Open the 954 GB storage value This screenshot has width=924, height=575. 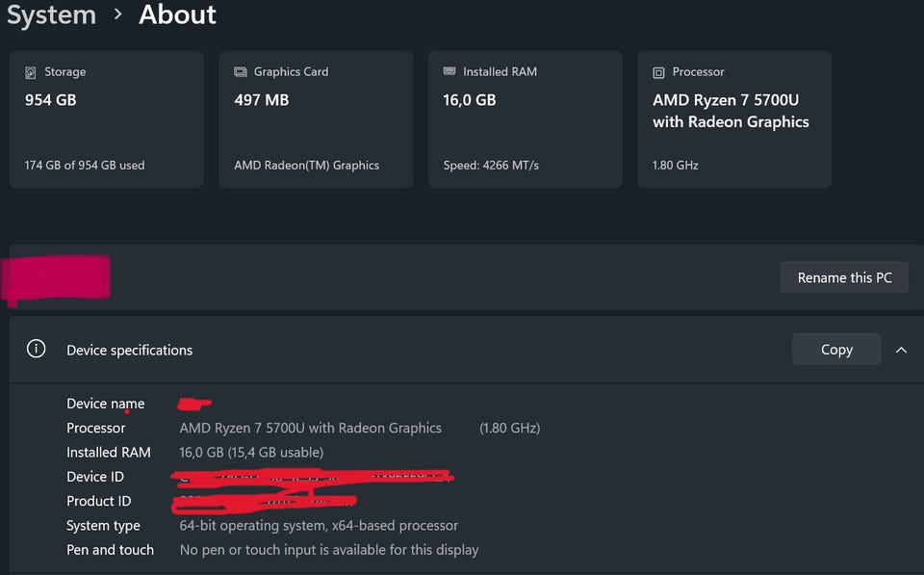click(50, 100)
